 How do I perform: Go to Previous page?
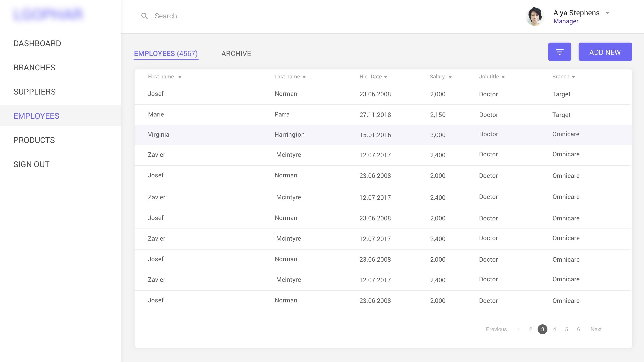(x=496, y=329)
